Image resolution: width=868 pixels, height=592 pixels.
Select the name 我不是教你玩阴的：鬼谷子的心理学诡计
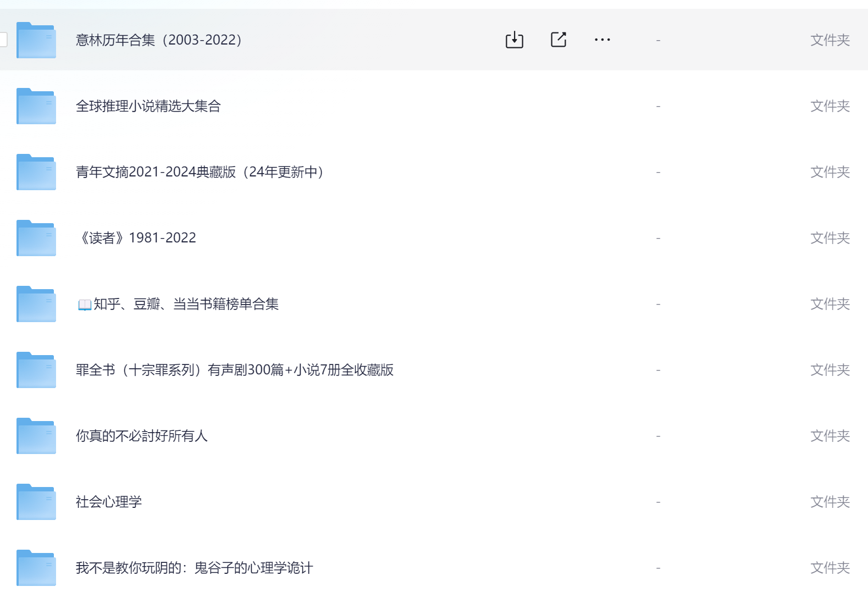point(195,568)
